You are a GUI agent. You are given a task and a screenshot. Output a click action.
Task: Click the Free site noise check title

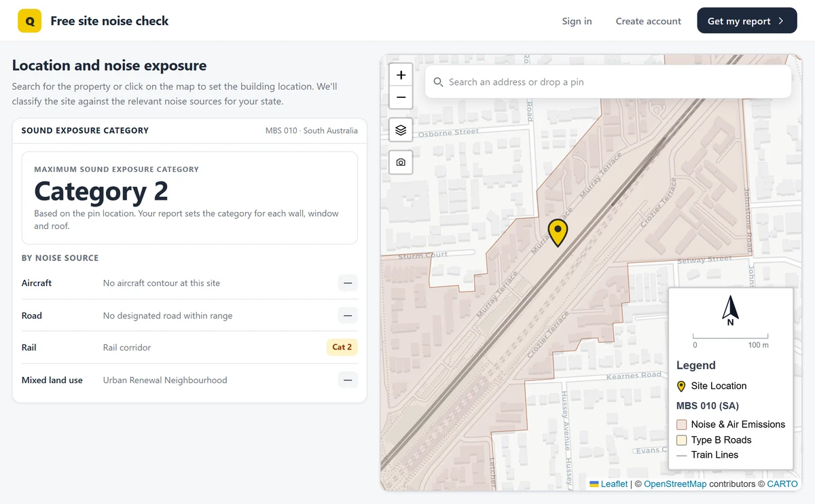pyautogui.click(x=109, y=21)
